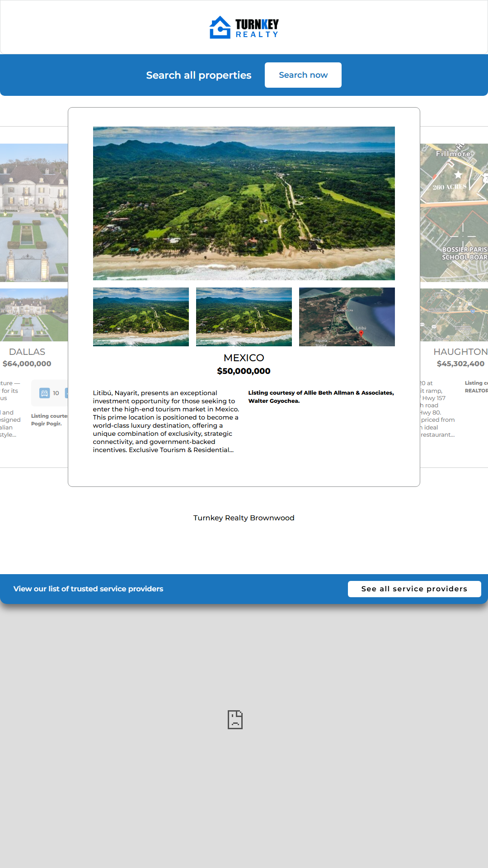Click the $50,000,000 Mexico price
The image size is (488, 868).
[x=244, y=371]
